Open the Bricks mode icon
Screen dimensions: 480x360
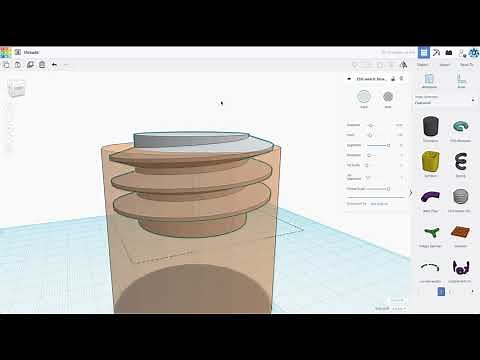449,52
